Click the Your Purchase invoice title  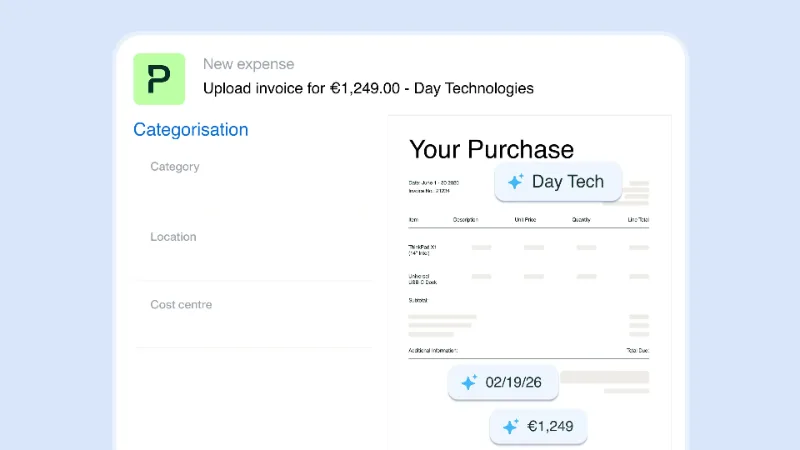491,149
